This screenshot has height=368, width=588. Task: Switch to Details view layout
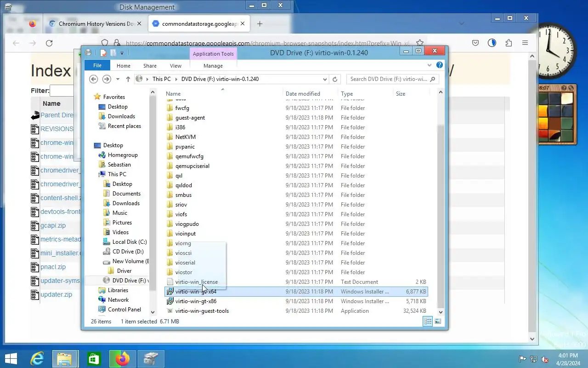[428, 322]
